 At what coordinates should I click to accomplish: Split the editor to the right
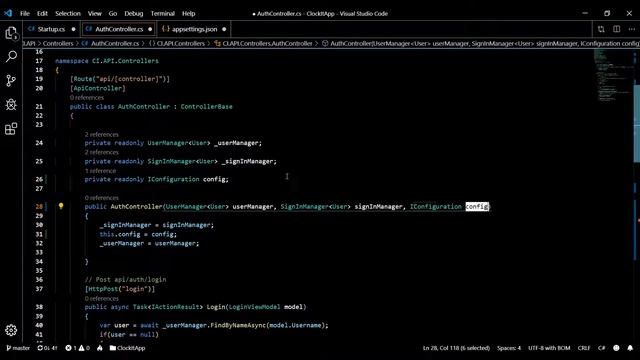click(x=616, y=29)
